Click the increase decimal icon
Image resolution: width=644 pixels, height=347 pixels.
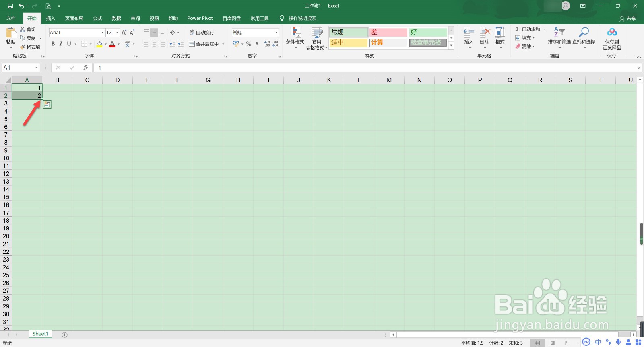click(267, 44)
